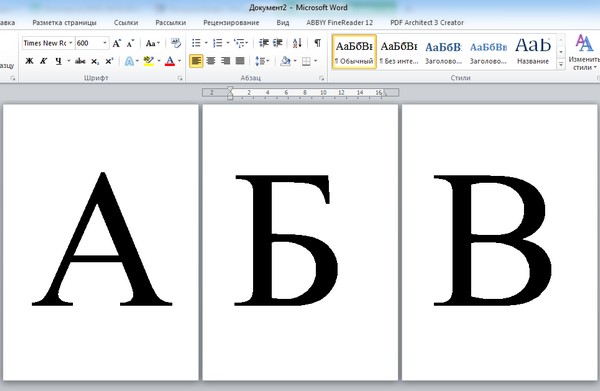Toggle paragraph marks ¶ display
Image resolution: width=600 pixels, height=391 pixels.
(318, 43)
